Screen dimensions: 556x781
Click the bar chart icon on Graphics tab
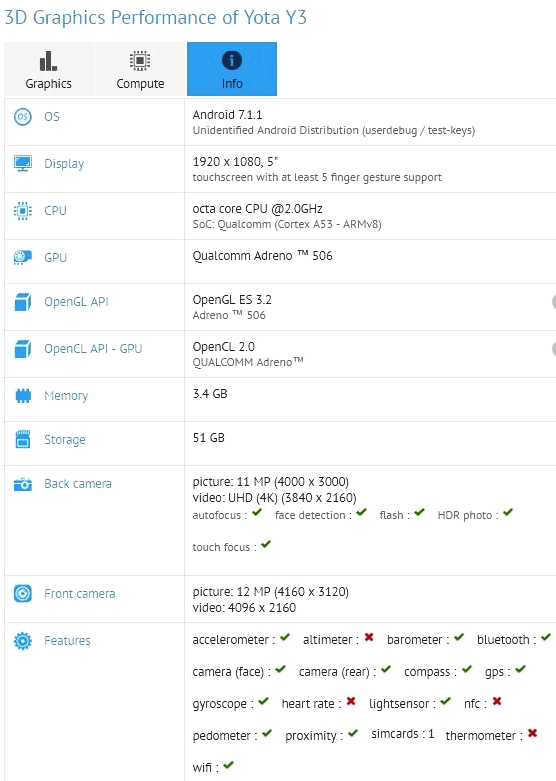(x=48, y=61)
